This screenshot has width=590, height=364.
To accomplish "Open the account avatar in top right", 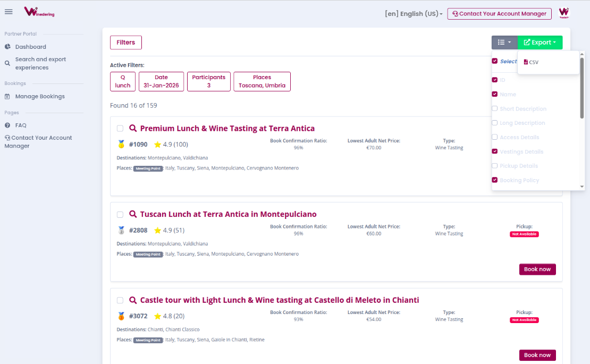I will tap(564, 13).
